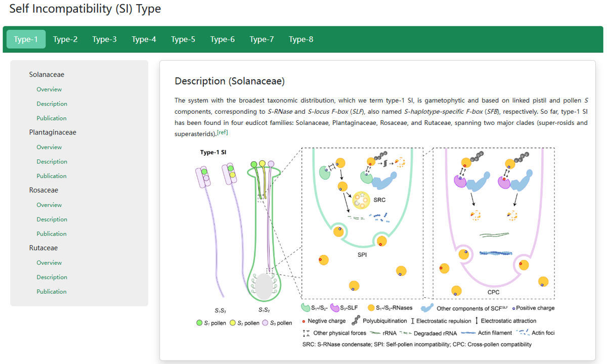Go to the Type-8 tab
This screenshot has width=607, height=364.
pos(301,39)
